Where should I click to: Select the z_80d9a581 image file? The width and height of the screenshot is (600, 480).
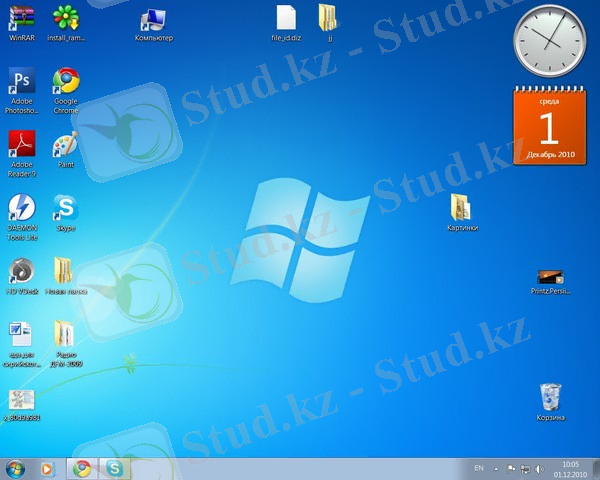pos(22,406)
